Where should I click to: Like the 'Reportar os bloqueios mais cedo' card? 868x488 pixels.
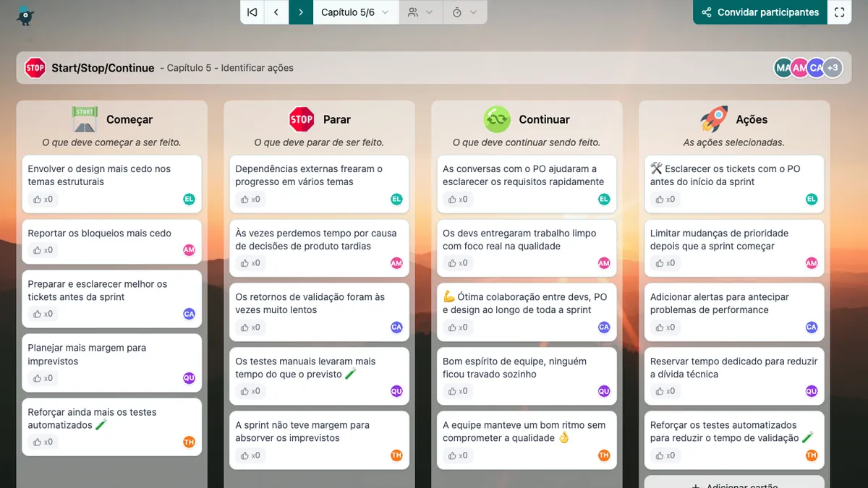[x=43, y=250]
